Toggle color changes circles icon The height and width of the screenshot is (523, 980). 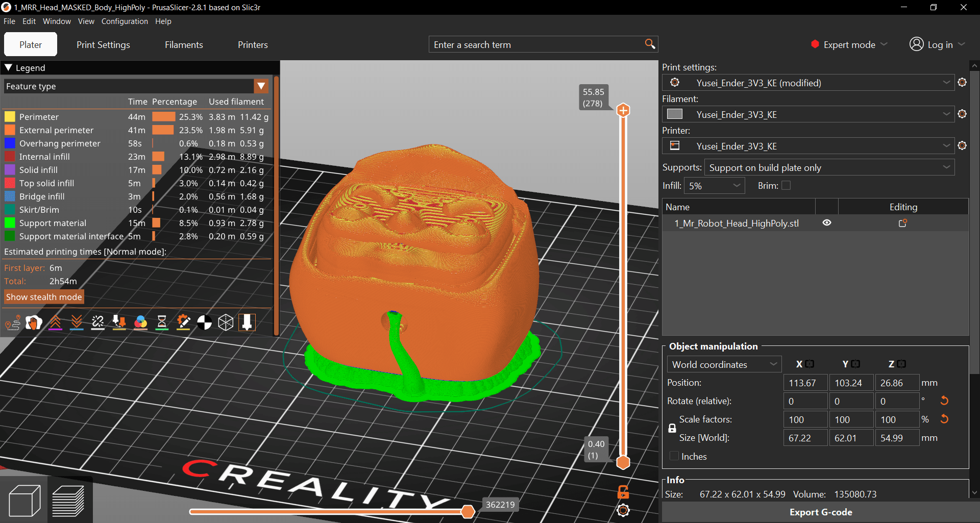point(141,322)
